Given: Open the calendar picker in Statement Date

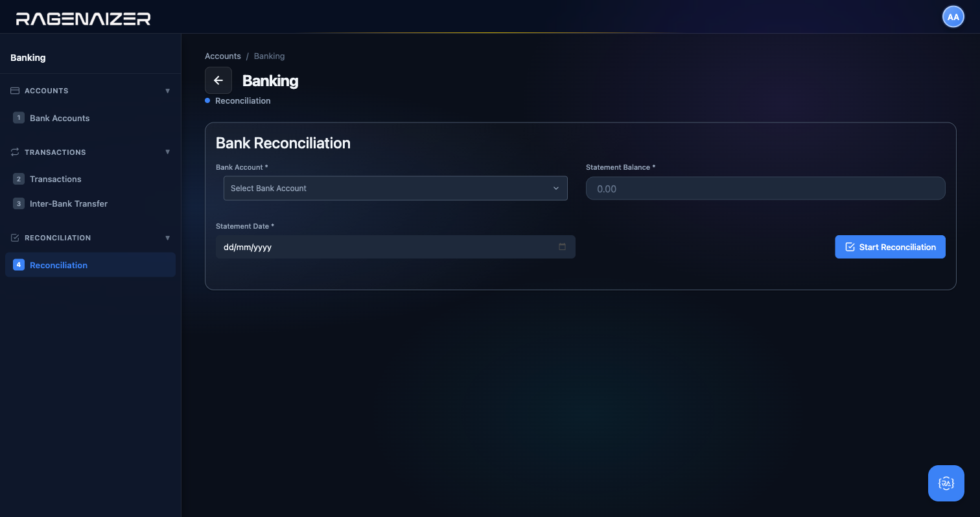Looking at the screenshot, I should 562,247.
